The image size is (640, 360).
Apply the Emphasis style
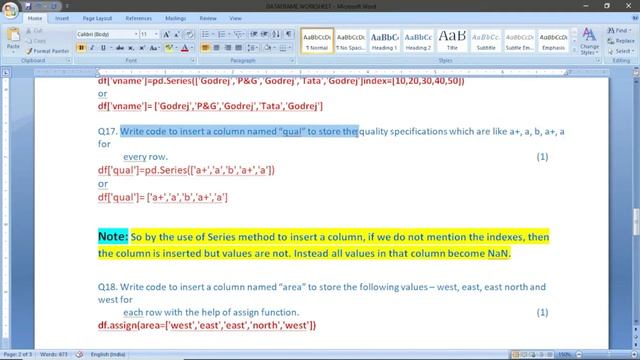pyautogui.click(x=553, y=41)
